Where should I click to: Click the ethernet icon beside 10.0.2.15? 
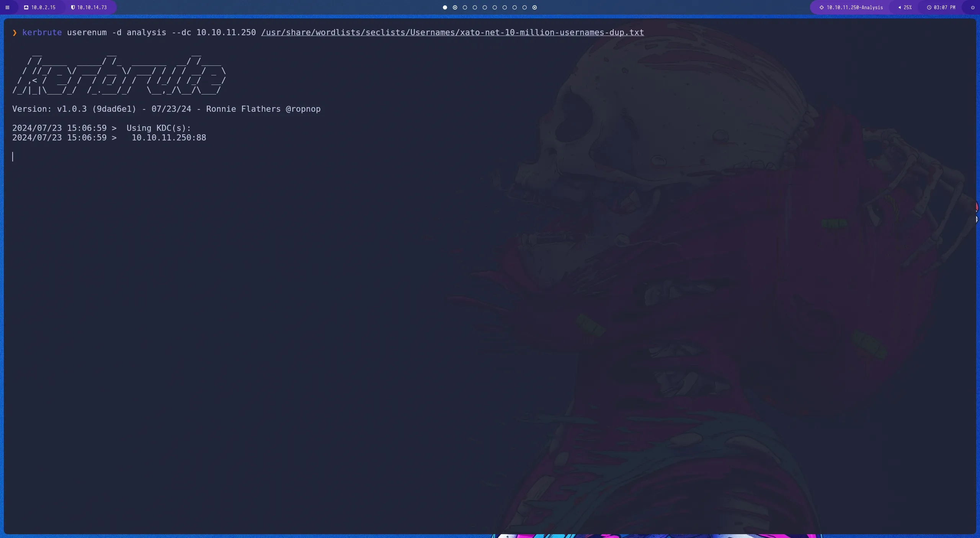pos(26,7)
